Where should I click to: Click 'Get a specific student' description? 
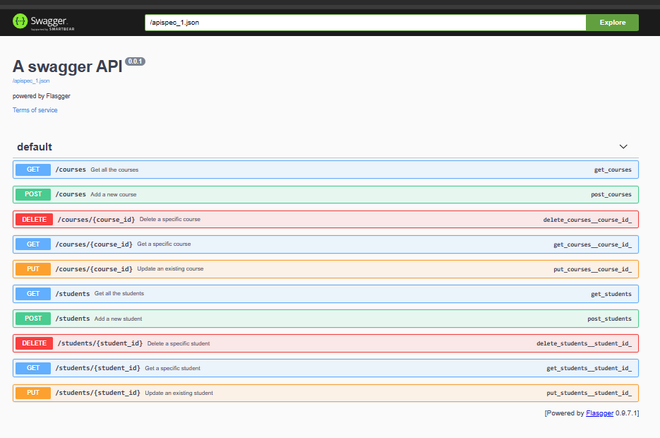point(173,368)
